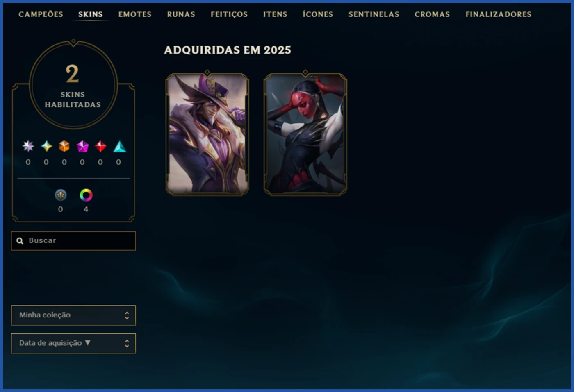Open the Emotes tab
The width and height of the screenshot is (574, 392).
tap(135, 14)
